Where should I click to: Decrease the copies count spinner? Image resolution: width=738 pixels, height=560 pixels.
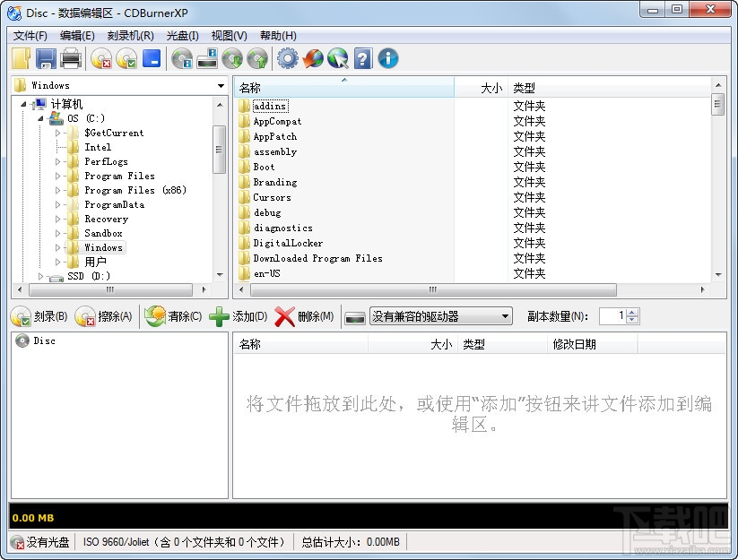pyautogui.click(x=632, y=320)
